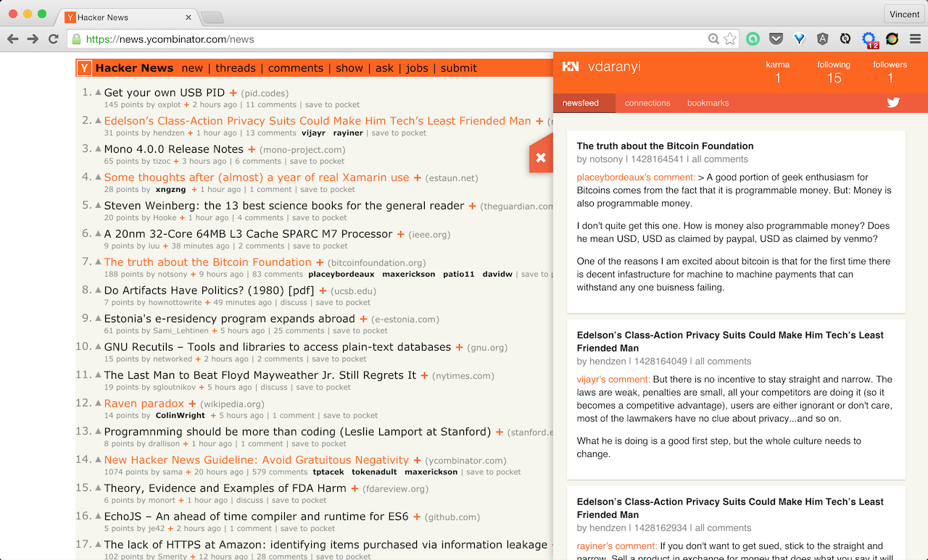Open 'threads' in the HN header
The image size is (928, 560).
pos(236,68)
